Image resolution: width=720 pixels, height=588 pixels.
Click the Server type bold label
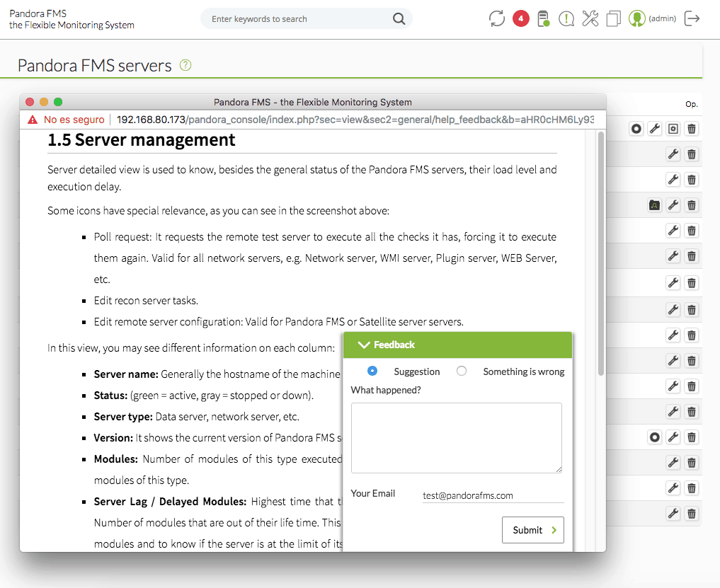pos(123,416)
